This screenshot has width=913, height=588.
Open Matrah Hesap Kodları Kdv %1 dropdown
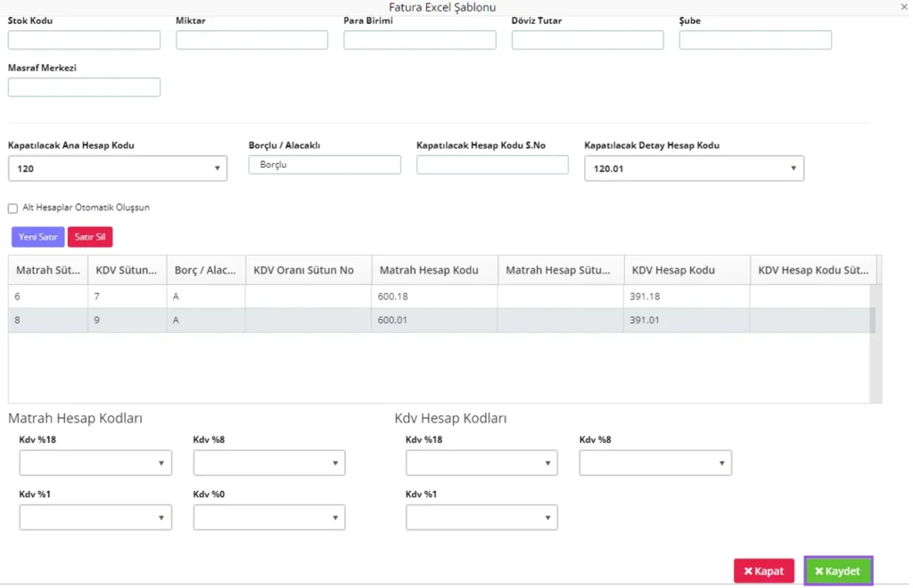click(95, 517)
